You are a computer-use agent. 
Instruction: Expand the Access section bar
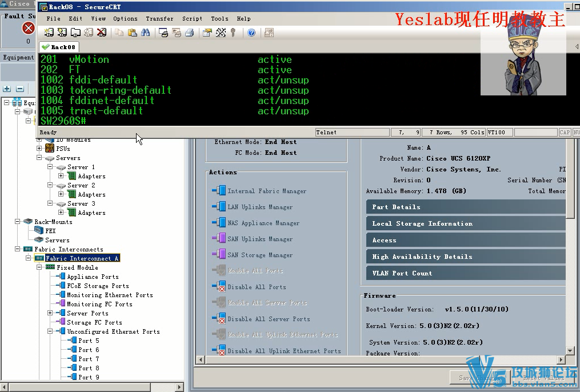point(466,240)
